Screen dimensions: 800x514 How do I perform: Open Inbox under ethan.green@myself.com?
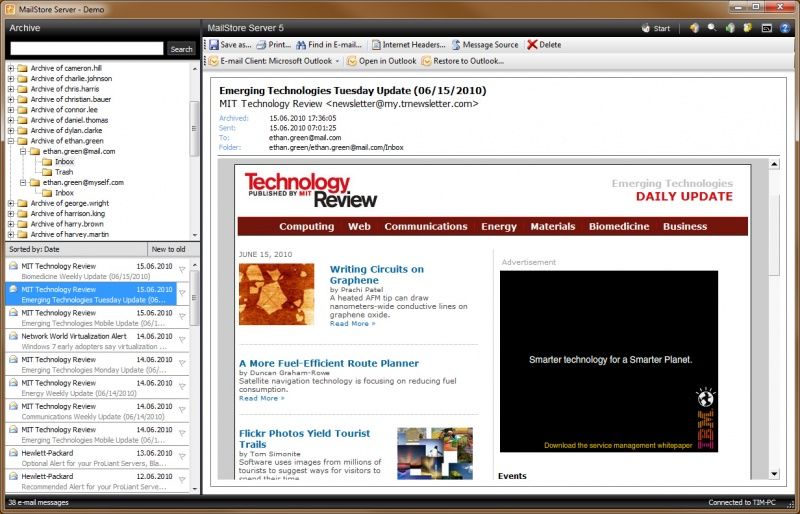(64, 193)
